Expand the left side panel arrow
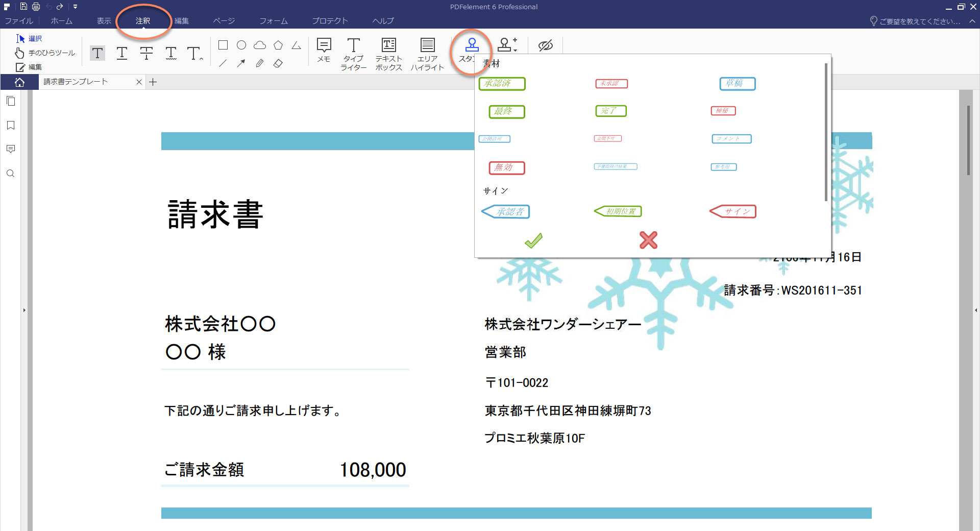The height and width of the screenshot is (531, 980). pyautogui.click(x=24, y=310)
